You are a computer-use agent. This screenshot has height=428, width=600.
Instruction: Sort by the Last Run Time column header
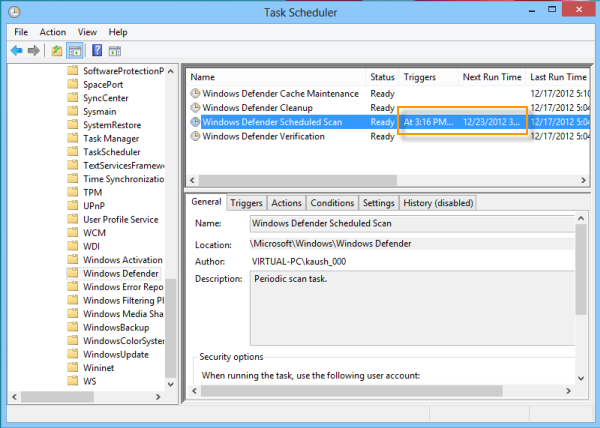[x=558, y=77]
